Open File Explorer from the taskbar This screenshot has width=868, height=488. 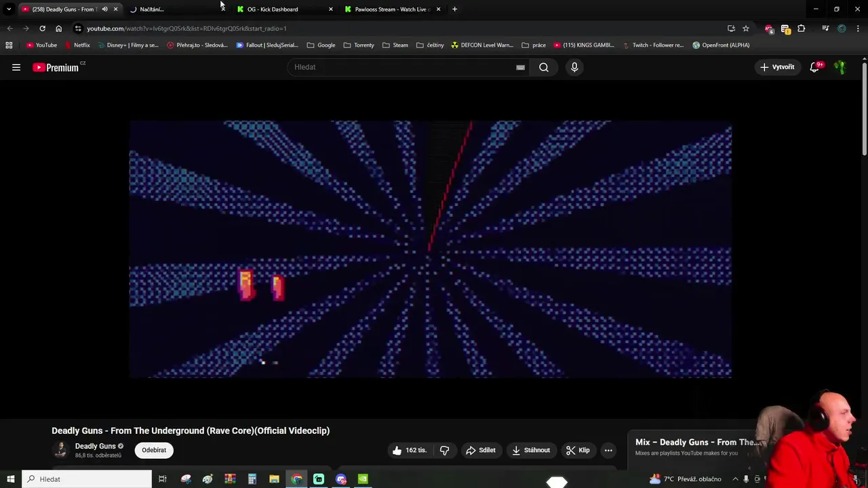pos(274,479)
